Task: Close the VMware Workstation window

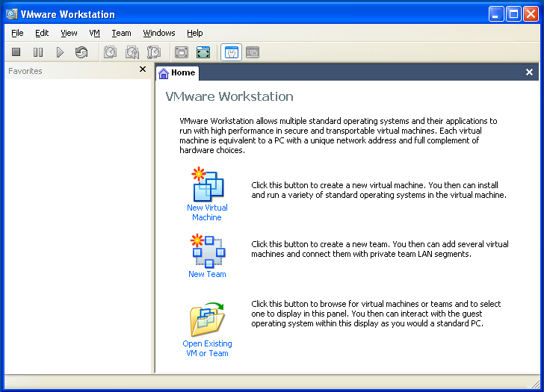Action: (531, 14)
